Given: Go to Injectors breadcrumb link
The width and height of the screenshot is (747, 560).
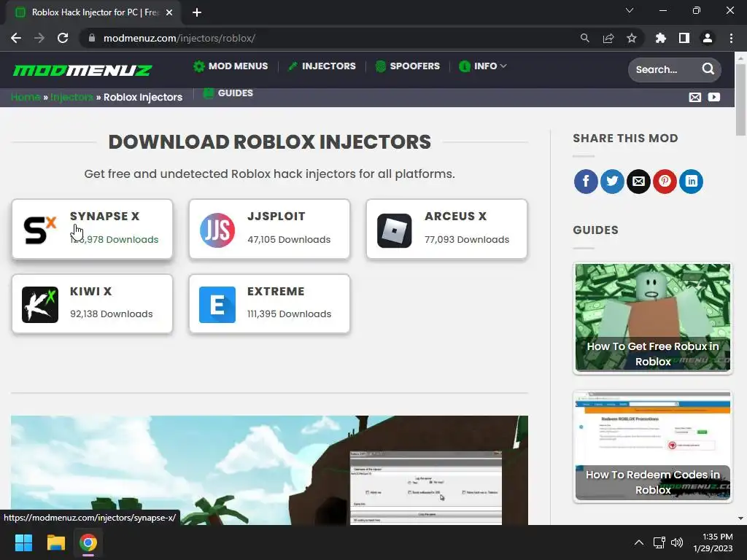Looking at the screenshot, I should (72, 97).
